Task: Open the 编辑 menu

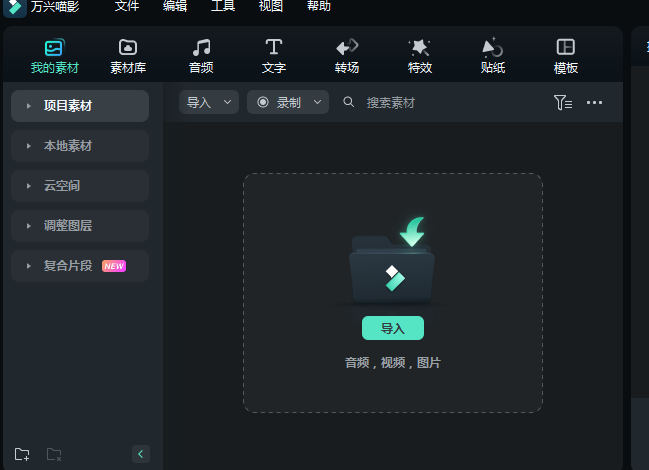Action: (175, 6)
